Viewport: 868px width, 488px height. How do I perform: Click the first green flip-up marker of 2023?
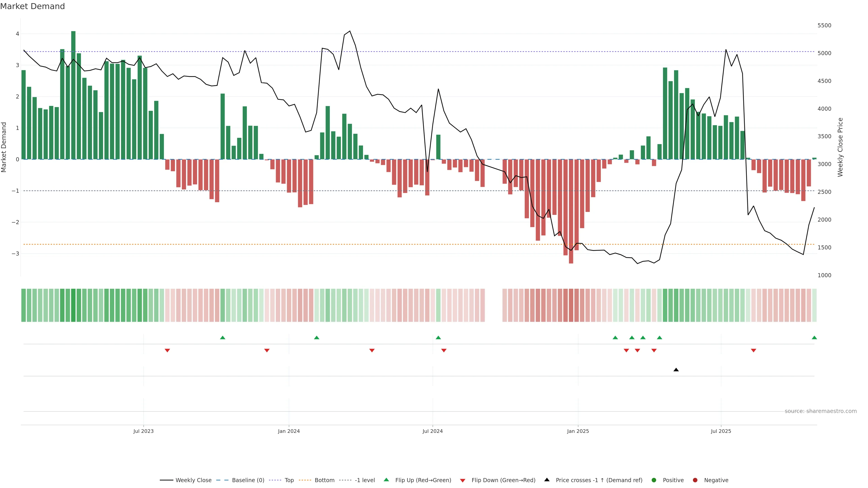(222, 338)
